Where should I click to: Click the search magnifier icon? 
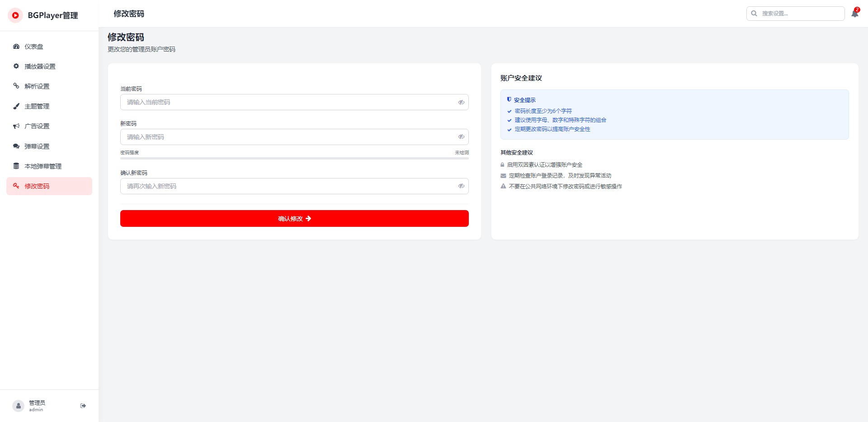point(754,14)
